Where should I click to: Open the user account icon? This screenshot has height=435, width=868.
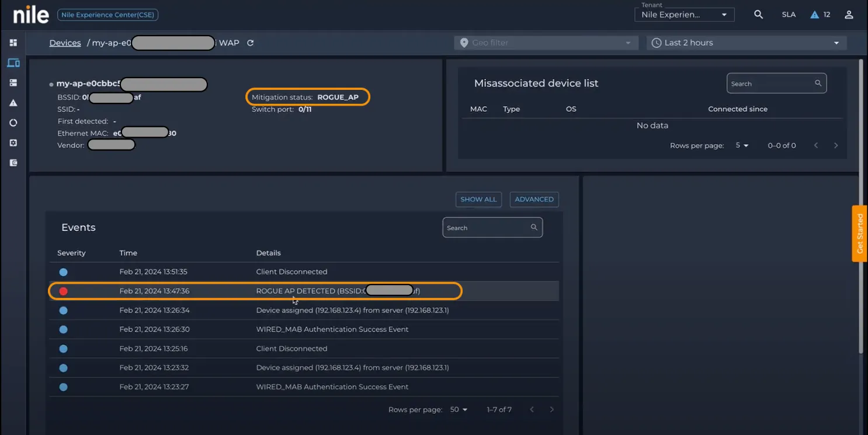[x=849, y=15]
